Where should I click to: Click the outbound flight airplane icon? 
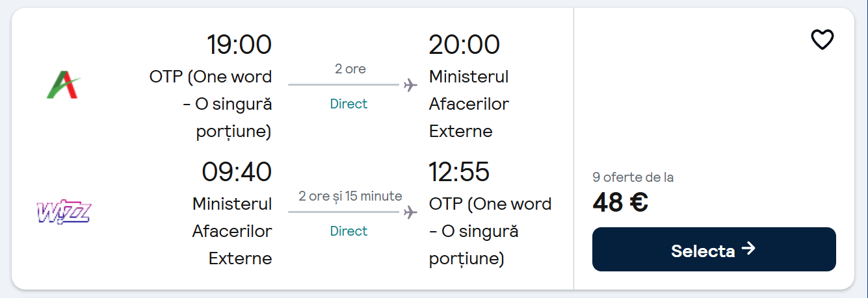click(410, 85)
